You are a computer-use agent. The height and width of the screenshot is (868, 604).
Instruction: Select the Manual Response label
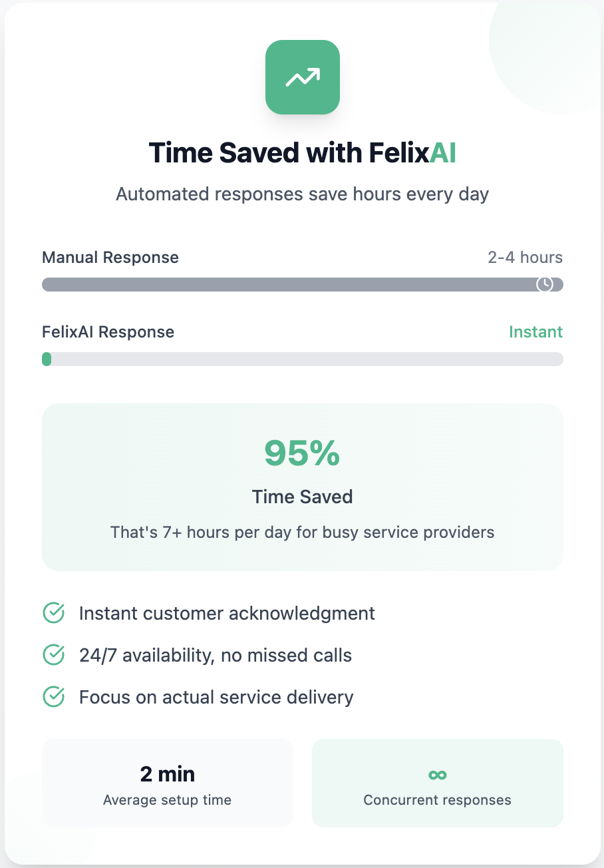point(110,257)
